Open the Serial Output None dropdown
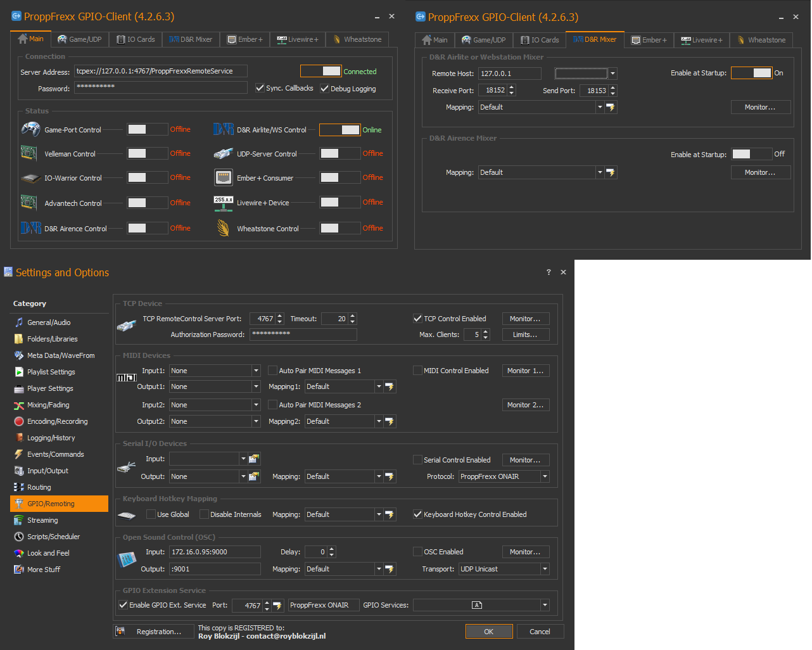 point(243,476)
